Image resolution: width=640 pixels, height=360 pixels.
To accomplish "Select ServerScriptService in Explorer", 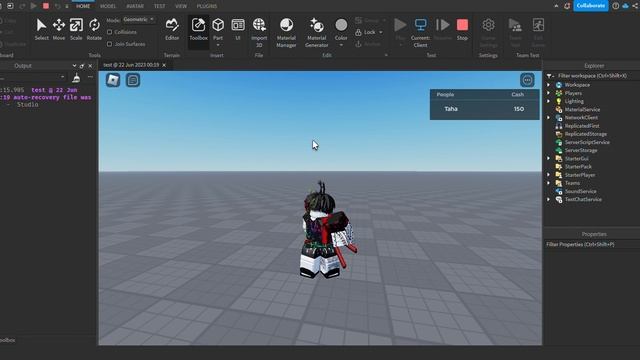I will pos(587,142).
